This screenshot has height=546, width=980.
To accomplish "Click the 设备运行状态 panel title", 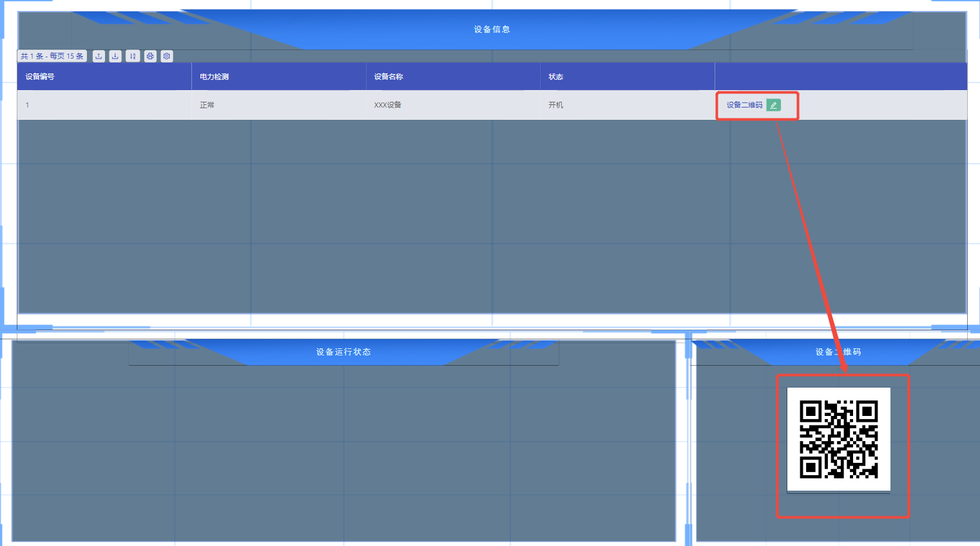I will 343,352.
